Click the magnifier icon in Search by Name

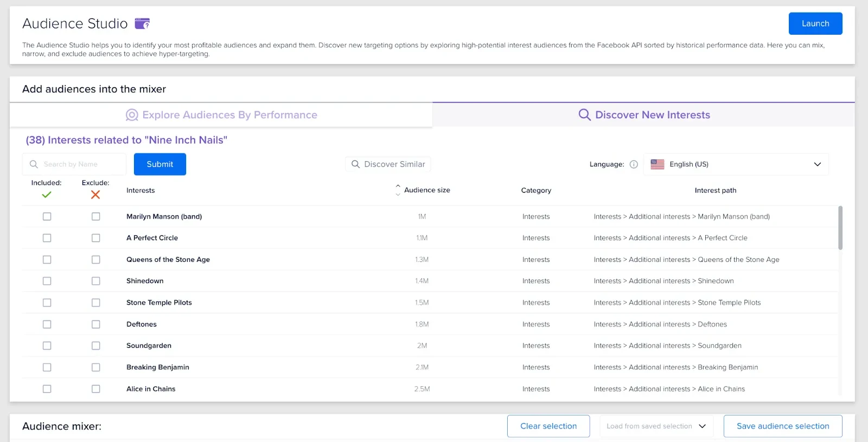coord(34,164)
